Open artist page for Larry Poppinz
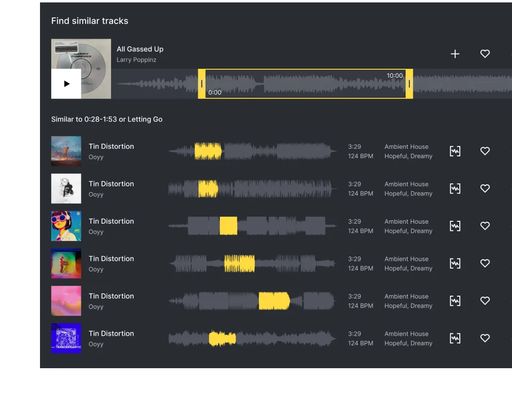Image resolution: width=512 pixels, height=420 pixels. (x=136, y=60)
